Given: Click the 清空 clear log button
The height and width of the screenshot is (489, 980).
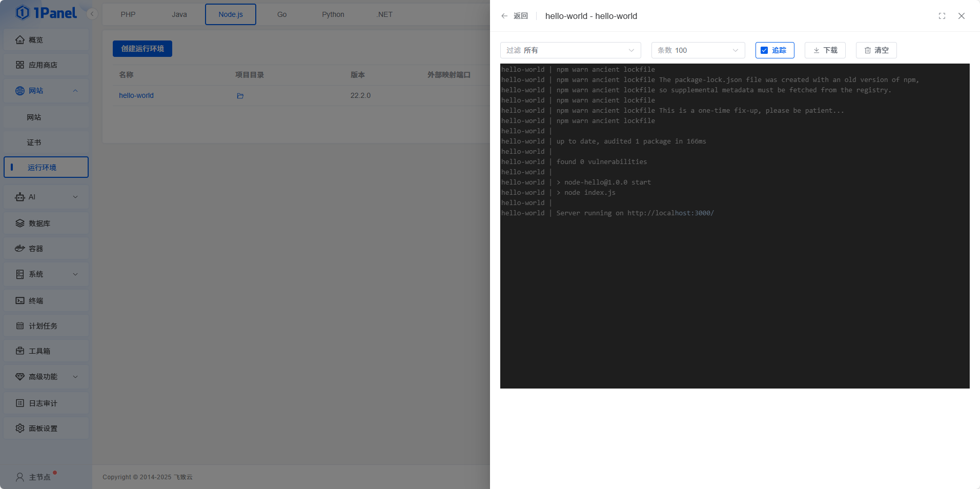Looking at the screenshot, I should 876,50.
